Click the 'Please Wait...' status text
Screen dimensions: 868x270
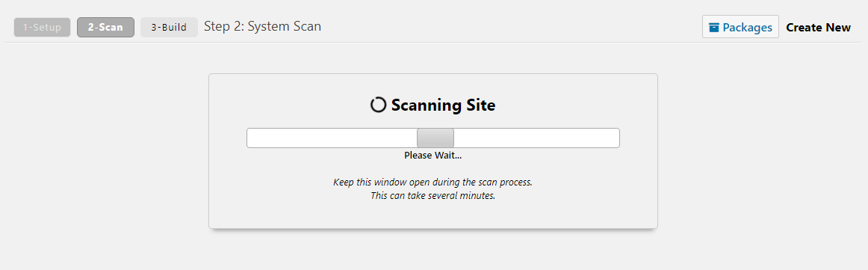(x=433, y=156)
